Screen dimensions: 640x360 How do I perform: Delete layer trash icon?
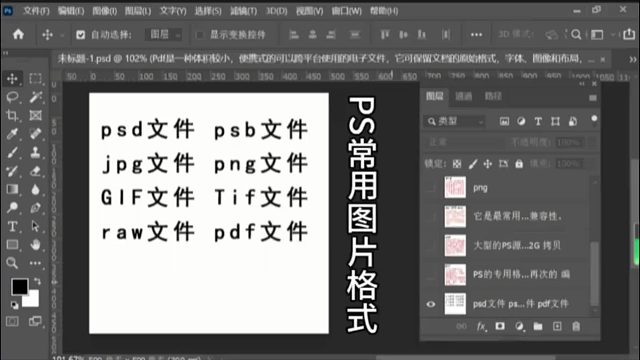[576, 326]
